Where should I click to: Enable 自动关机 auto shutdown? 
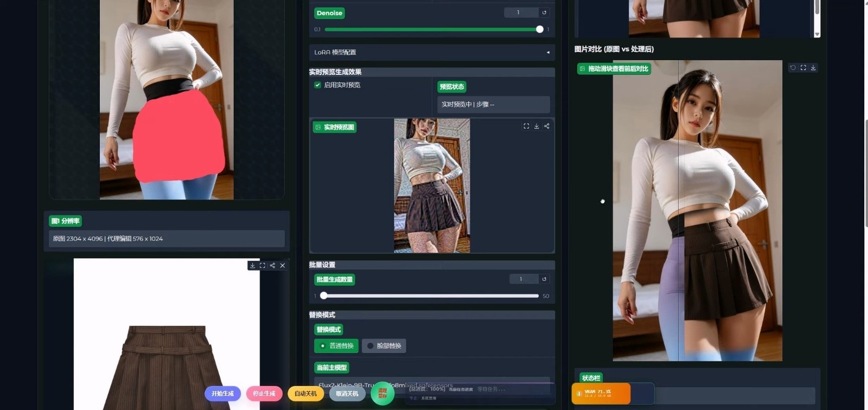305,394
